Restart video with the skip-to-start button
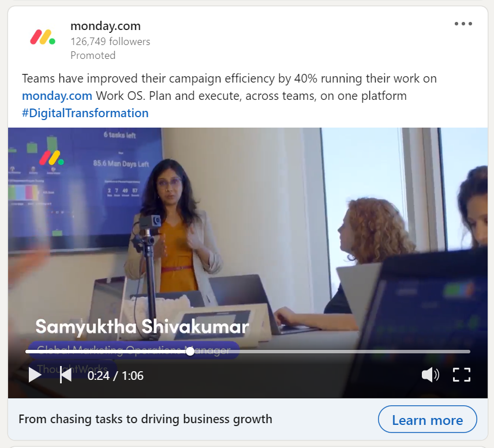494x448 pixels. tap(66, 375)
